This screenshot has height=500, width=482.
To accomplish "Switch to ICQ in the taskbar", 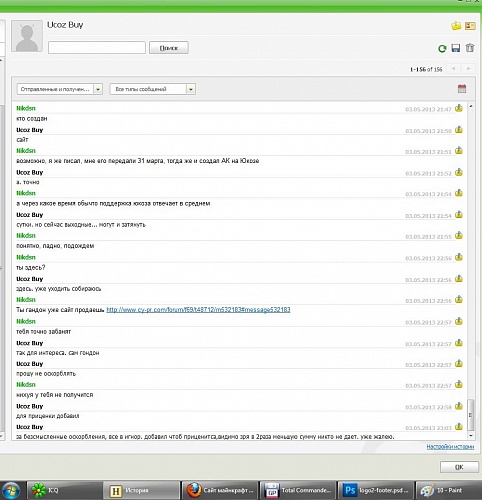I will [64, 490].
